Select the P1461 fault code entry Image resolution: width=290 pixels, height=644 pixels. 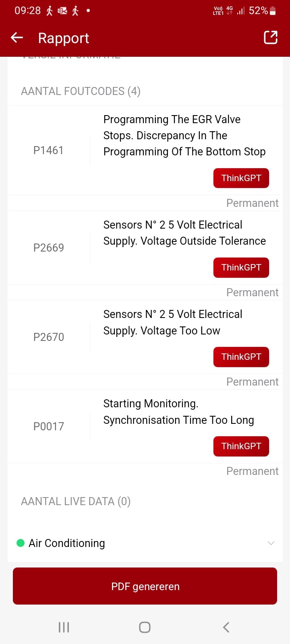[x=48, y=150]
